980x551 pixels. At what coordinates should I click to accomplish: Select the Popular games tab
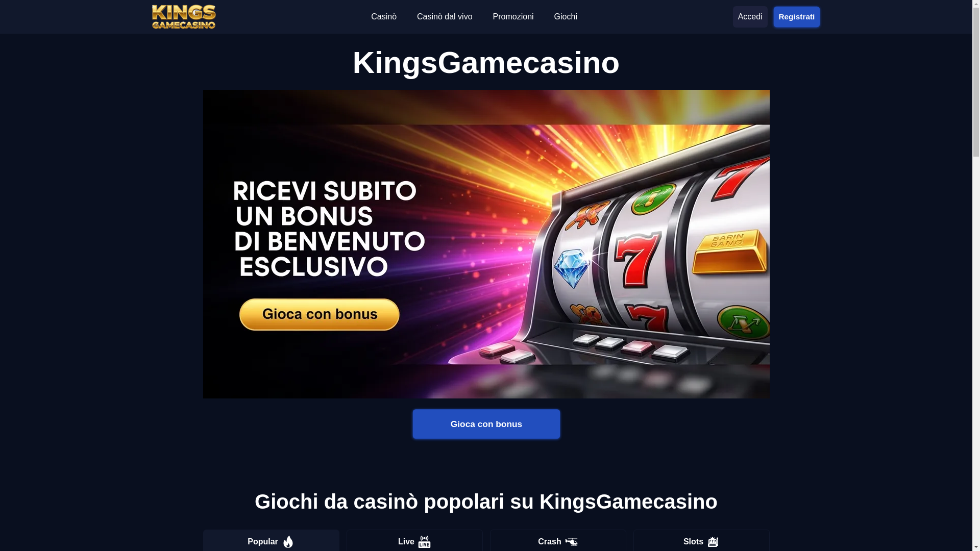point(271,541)
